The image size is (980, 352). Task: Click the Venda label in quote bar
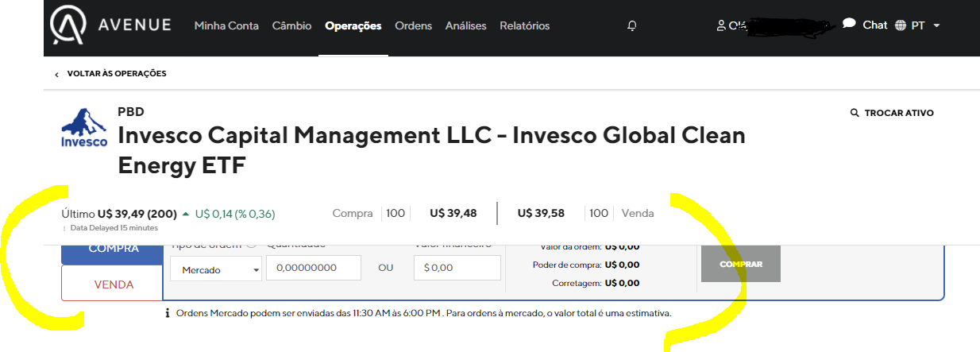638,213
